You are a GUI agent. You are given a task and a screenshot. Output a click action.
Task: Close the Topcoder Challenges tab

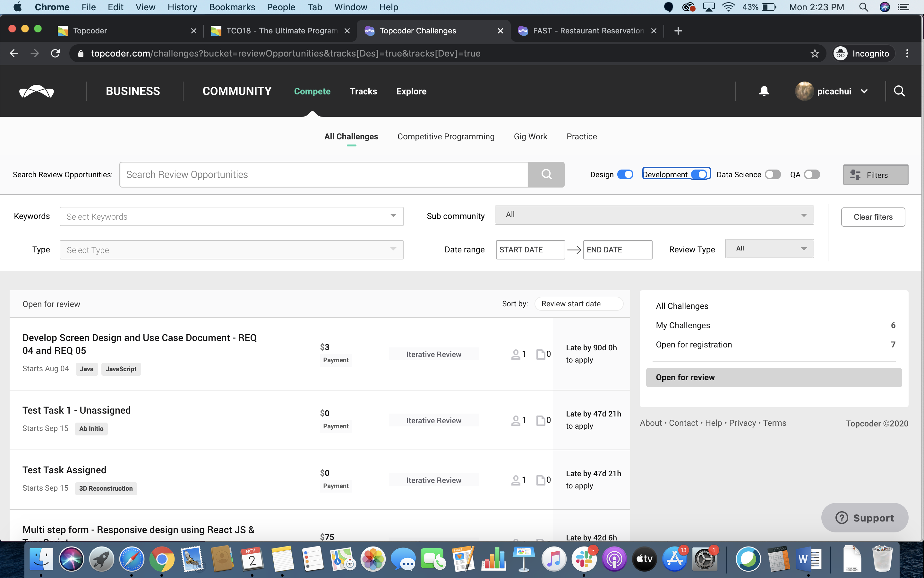(500, 31)
